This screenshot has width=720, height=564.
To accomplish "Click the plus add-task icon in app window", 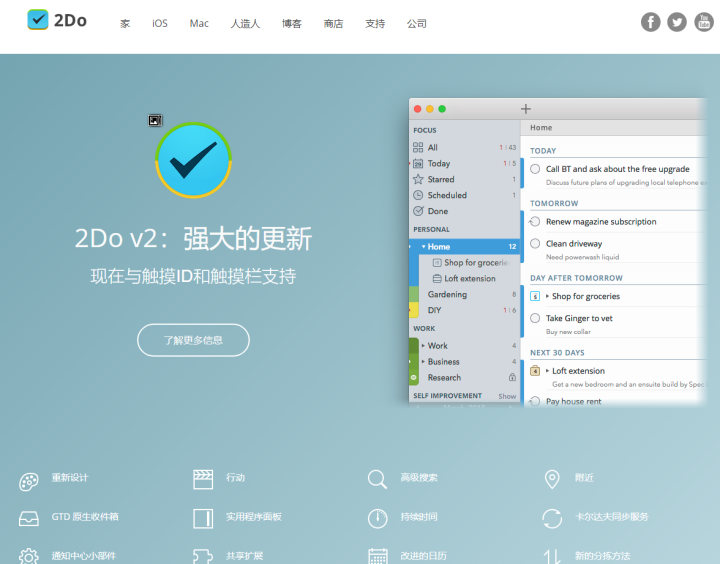I will 526,109.
